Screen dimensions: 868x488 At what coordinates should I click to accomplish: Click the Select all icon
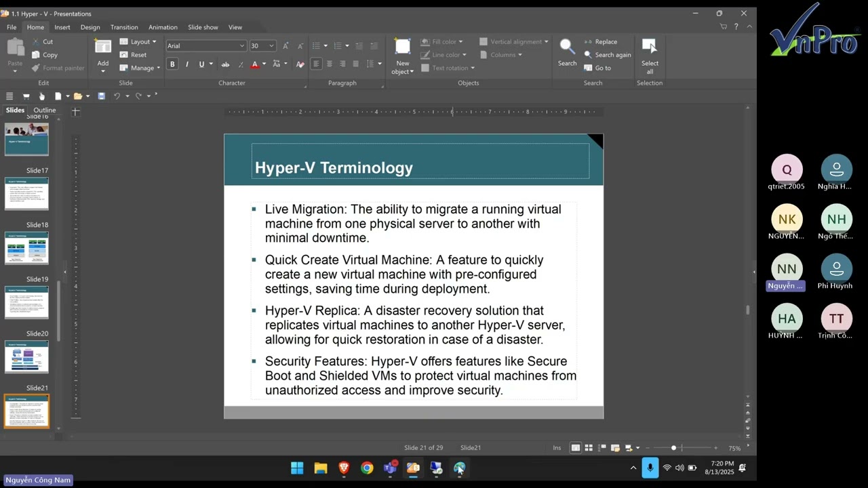point(650,47)
